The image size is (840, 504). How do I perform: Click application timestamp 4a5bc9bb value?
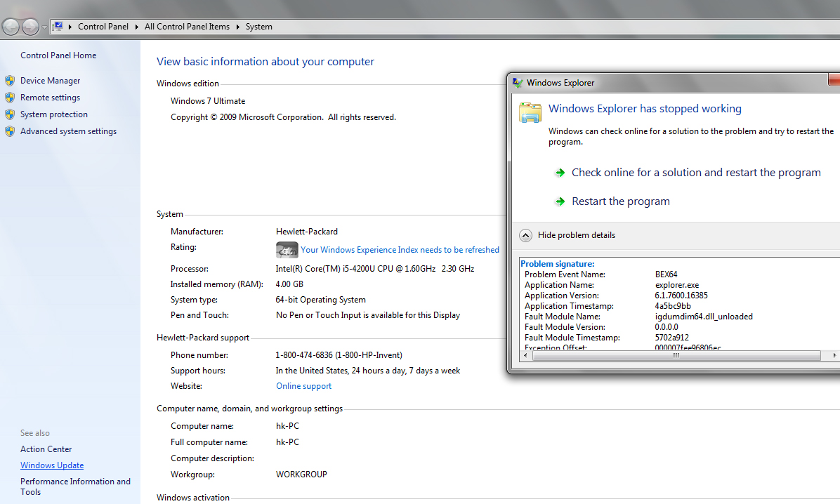coord(673,306)
